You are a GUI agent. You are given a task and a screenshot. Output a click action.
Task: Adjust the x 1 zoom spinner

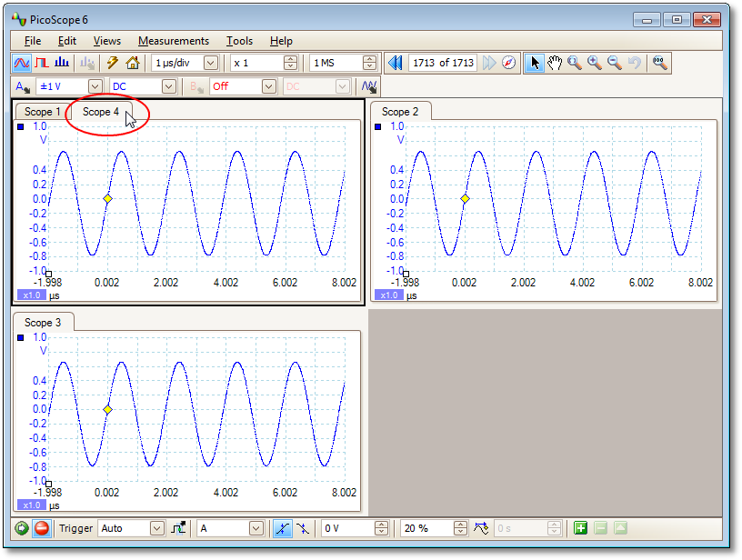tap(291, 63)
